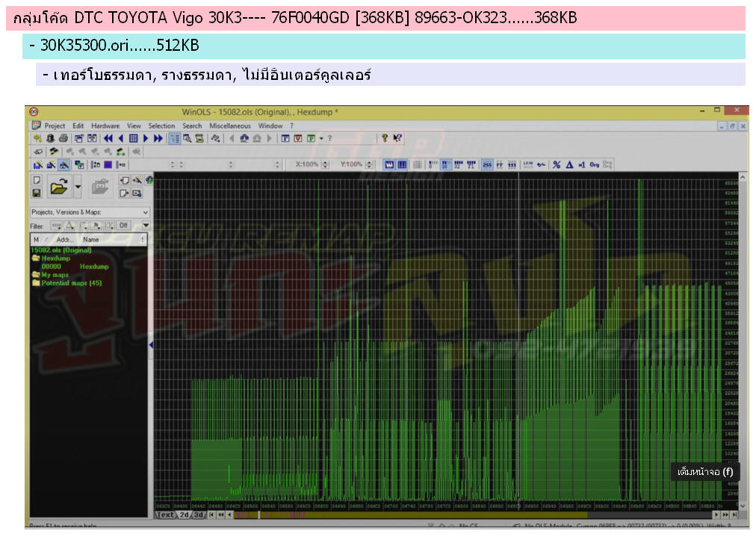Open the Window menu

270,125
